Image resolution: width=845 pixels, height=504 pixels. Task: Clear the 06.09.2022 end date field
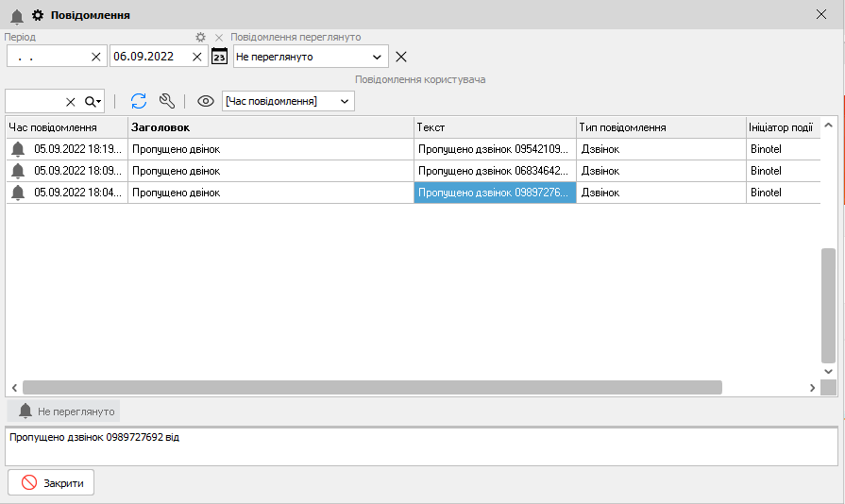point(196,57)
